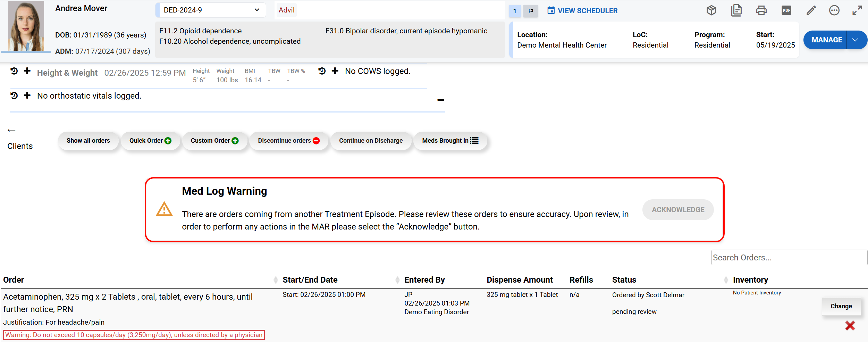Open the more options ellipsis icon

coord(834,10)
